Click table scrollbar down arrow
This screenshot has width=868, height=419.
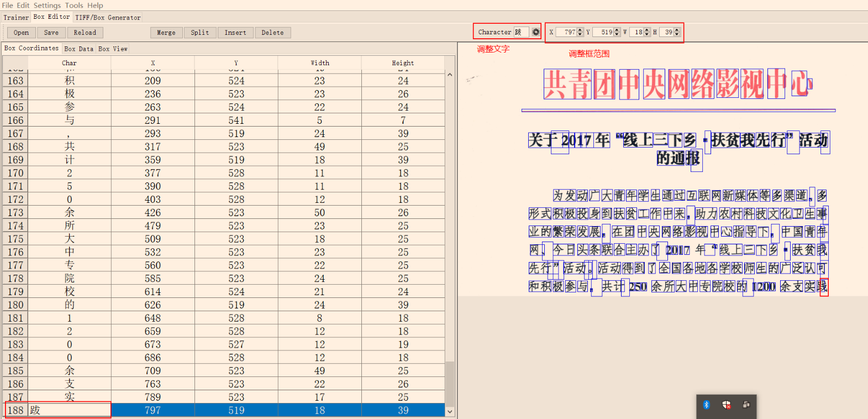coord(450,411)
